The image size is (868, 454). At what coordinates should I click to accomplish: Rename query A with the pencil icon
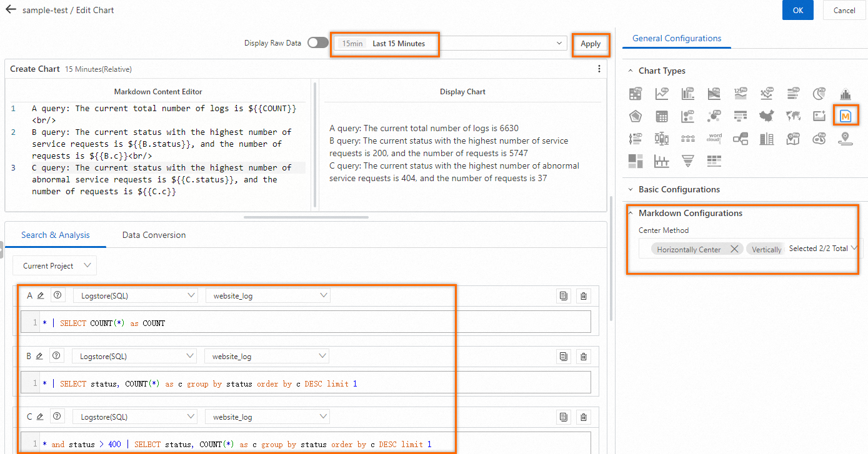pyautogui.click(x=40, y=295)
